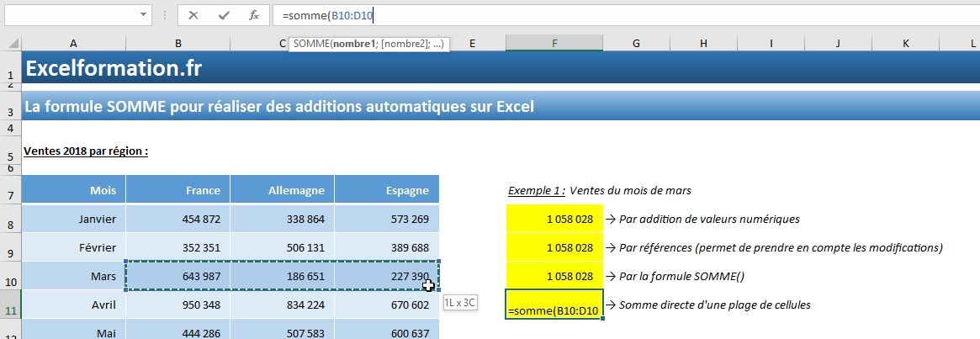Click France Mai value 444 286
This screenshot has height=339, width=980.
(178, 331)
